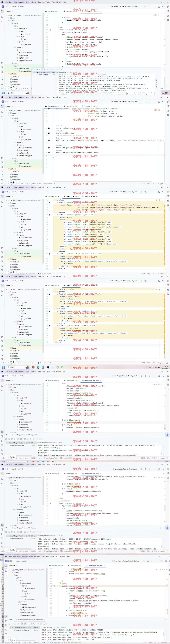Click the 31:5 caret position in the status bar
The width and height of the screenshot is (170, 644).
tap(143, 184)
